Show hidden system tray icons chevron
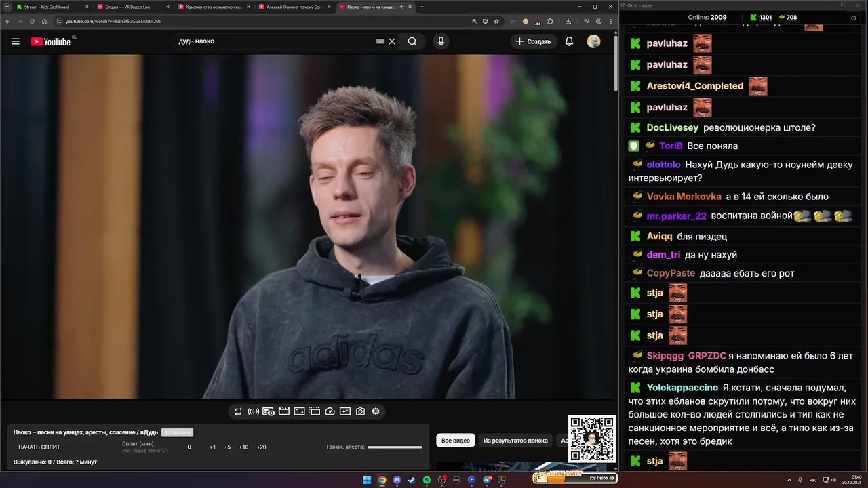 (x=788, y=480)
